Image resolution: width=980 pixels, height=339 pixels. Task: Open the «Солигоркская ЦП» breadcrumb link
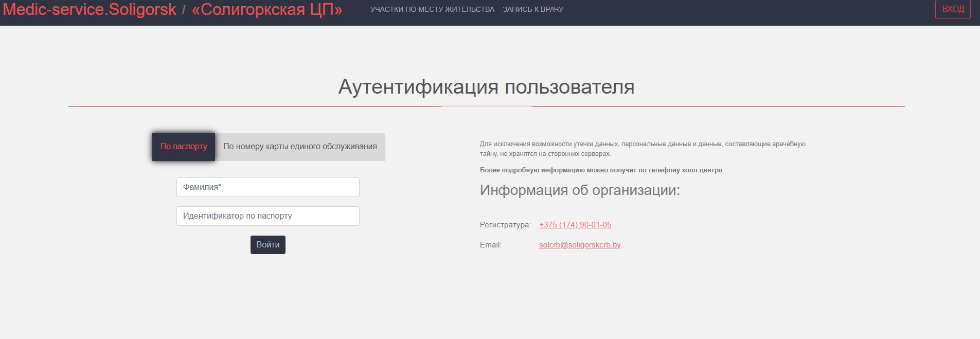tap(267, 9)
